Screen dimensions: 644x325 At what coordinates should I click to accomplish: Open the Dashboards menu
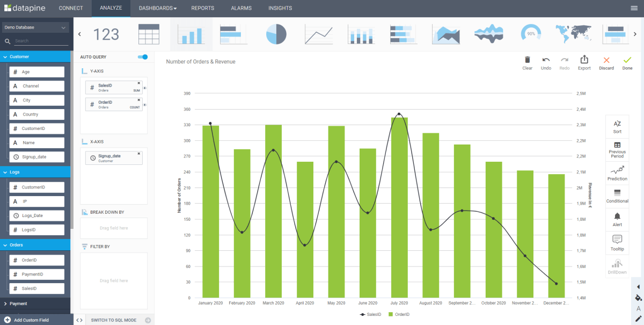click(x=157, y=8)
